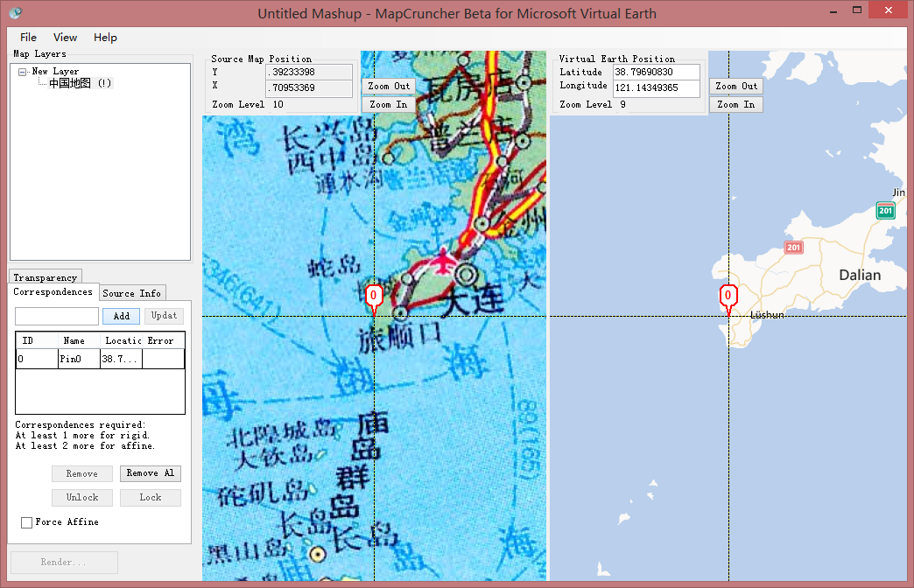Click the Lock button
The width and height of the screenshot is (914, 588).
click(x=151, y=497)
